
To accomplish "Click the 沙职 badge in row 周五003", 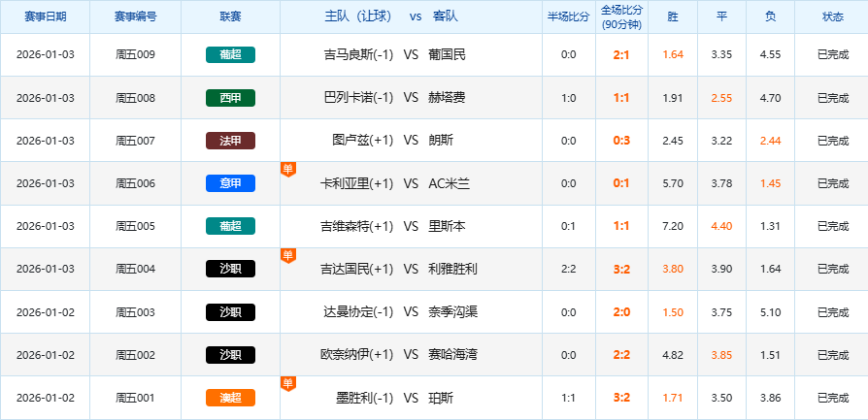I will point(230,312).
